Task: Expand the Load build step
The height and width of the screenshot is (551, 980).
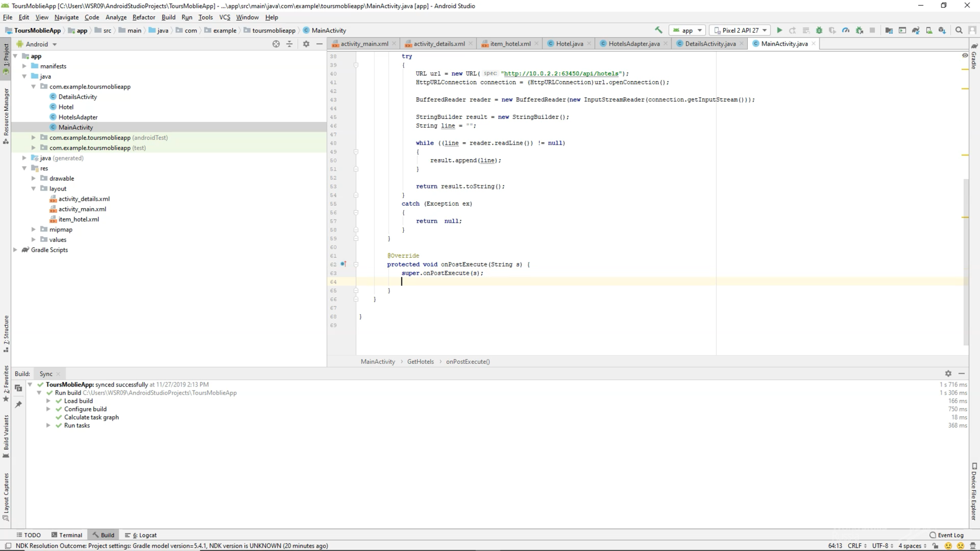Action: (x=48, y=401)
